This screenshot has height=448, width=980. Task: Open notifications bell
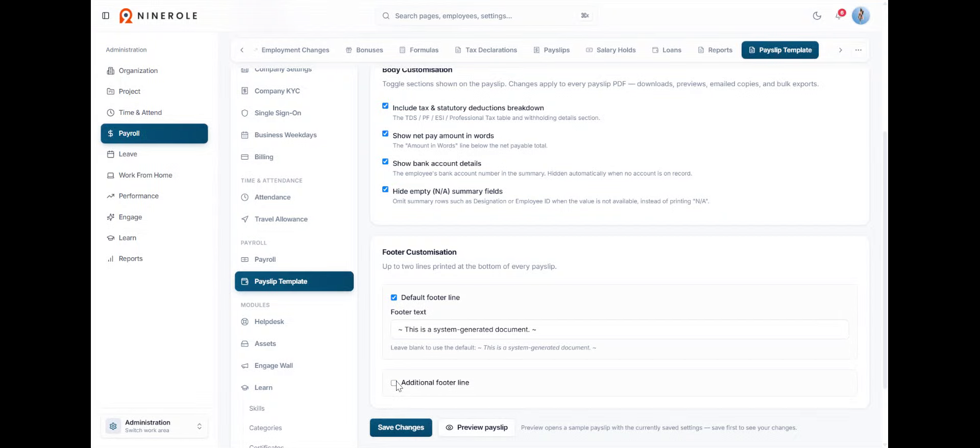point(839,15)
